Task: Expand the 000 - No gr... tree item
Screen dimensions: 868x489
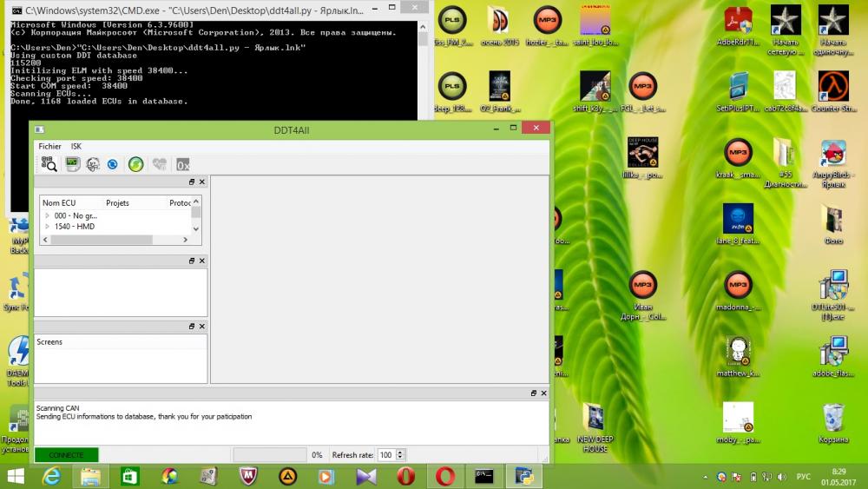Action: (47, 215)
